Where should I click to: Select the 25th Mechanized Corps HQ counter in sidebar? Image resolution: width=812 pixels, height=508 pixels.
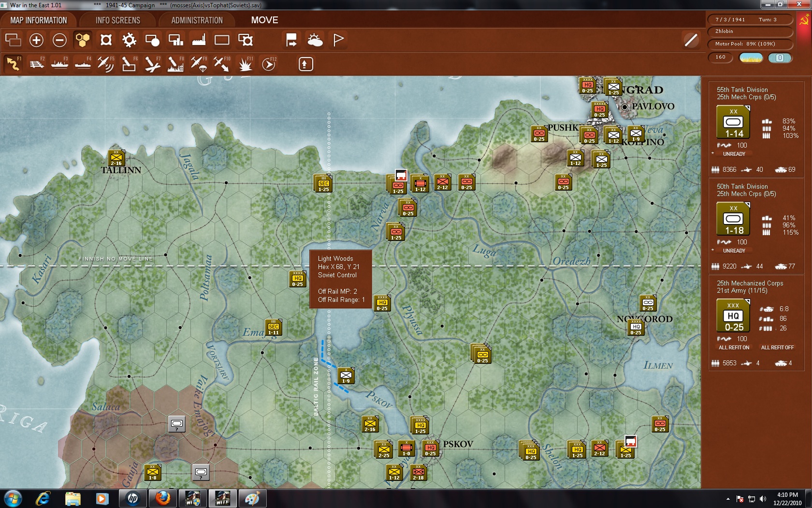coord(733,315)
